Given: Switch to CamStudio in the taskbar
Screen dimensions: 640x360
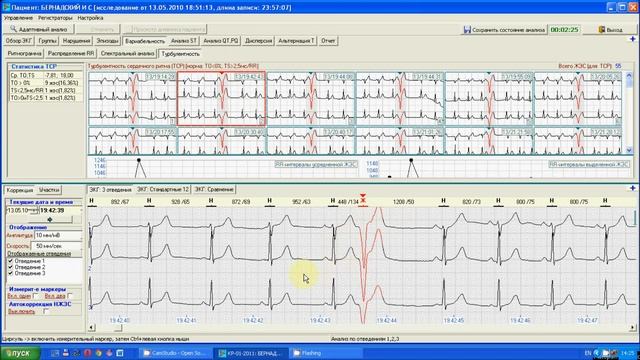Looking at the screenshot, I should point(177,353).
